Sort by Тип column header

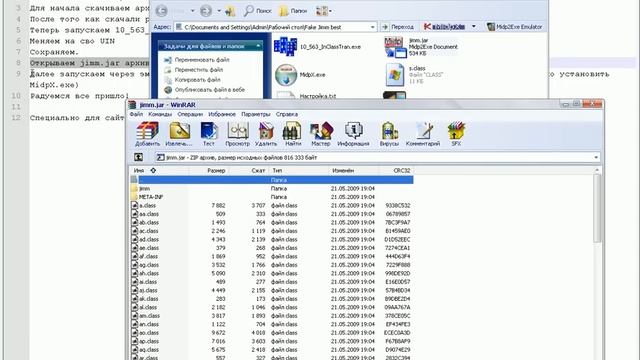click(298, 170)
